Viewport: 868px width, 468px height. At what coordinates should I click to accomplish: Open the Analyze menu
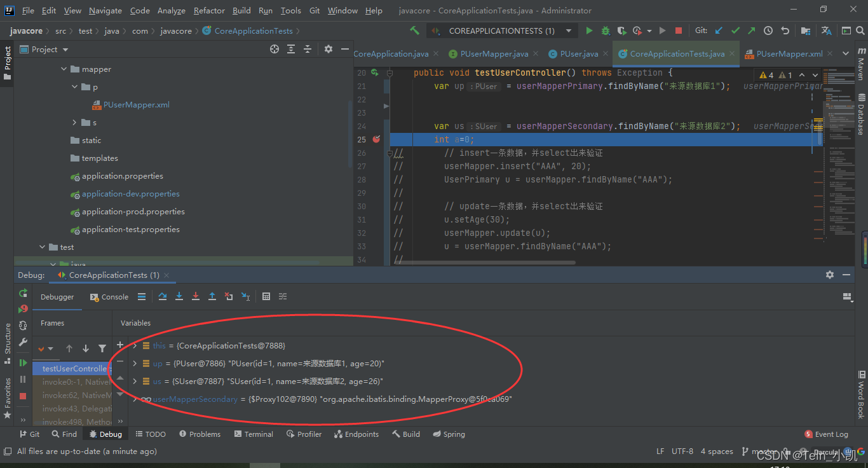(x=172, y=10)
